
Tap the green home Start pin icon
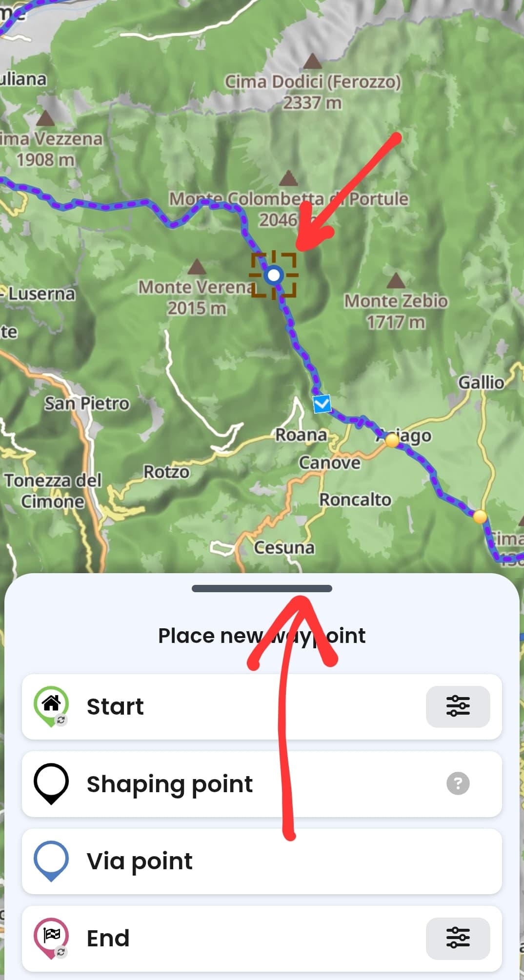coord(51,707)
